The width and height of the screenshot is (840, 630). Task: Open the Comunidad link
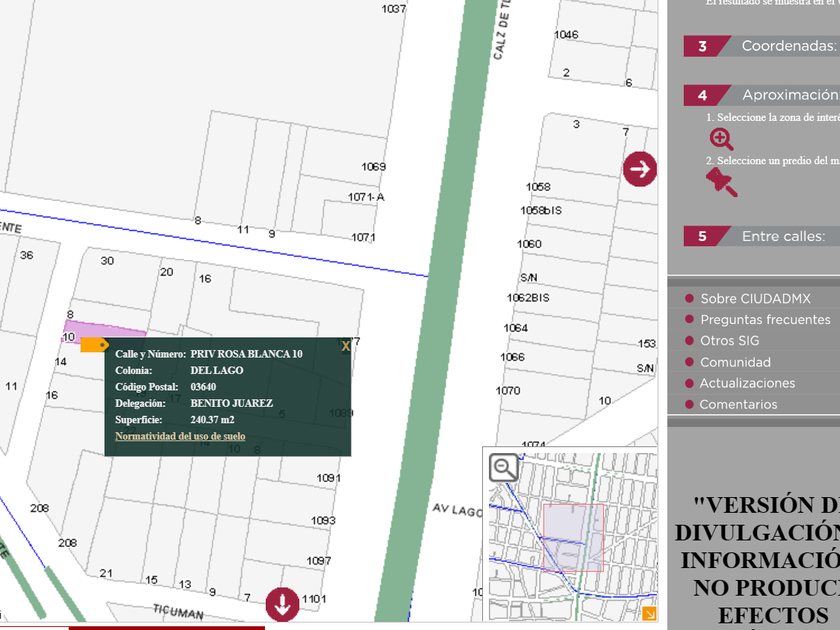point(735,362)
